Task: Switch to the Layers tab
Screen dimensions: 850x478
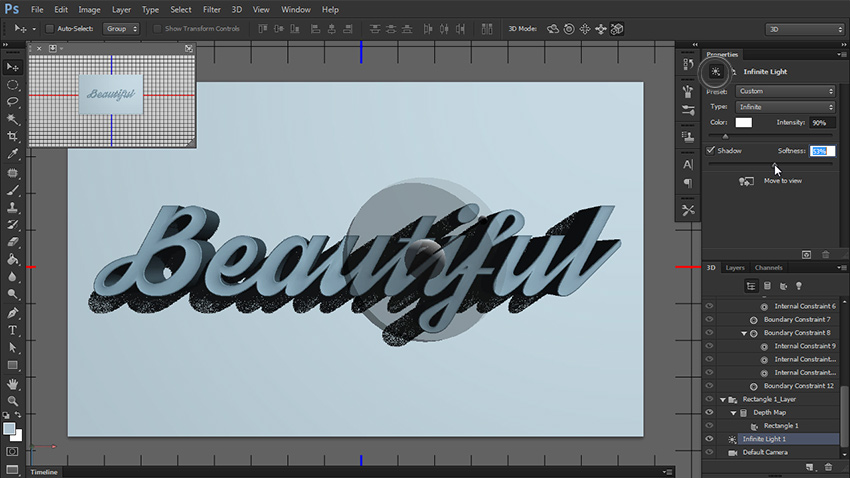Action: point(735,268)
